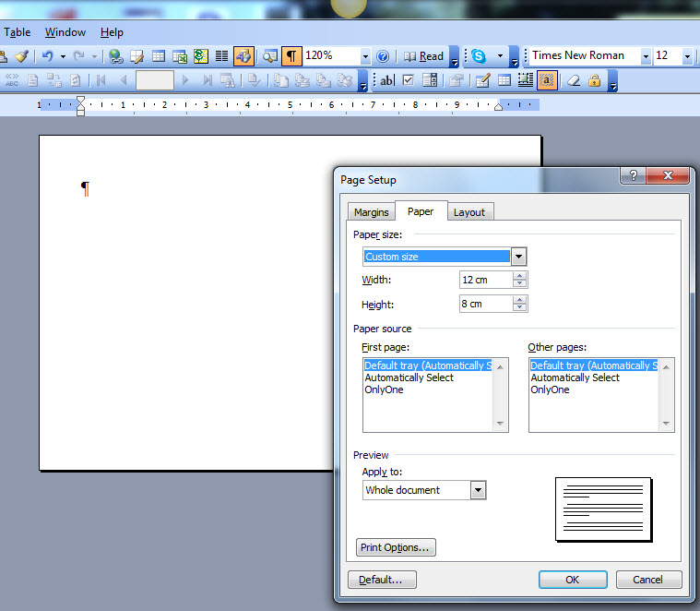Viewport: 700px width, 611px height.
Task: Expand Mail Merge toolbar options arrow
Action: click(x=363, y=80)
